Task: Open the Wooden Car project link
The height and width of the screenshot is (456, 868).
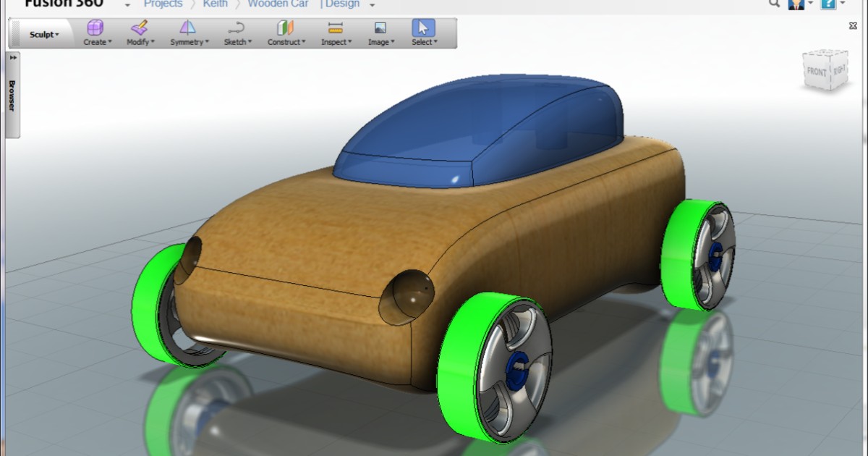Action: [x=278, y=4]
